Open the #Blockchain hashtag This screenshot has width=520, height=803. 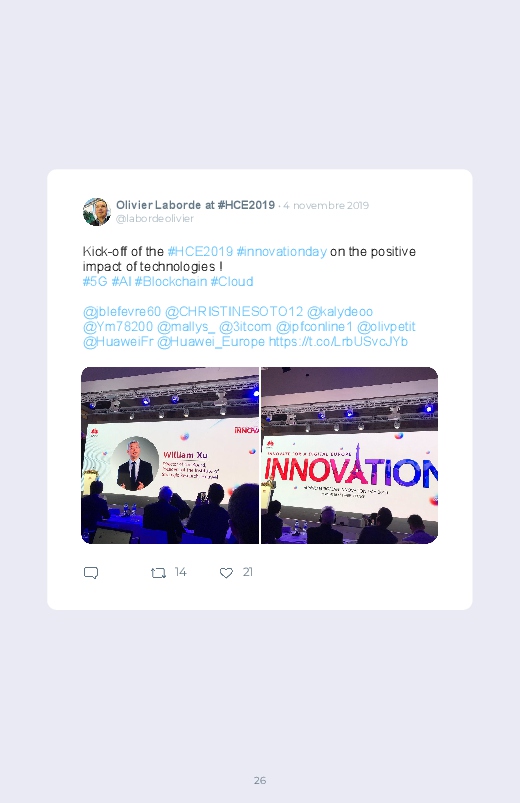[x=171, y=281]
